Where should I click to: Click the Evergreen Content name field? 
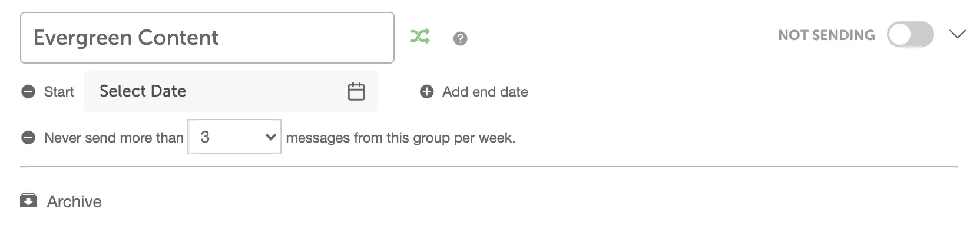(x=207, y=38)
